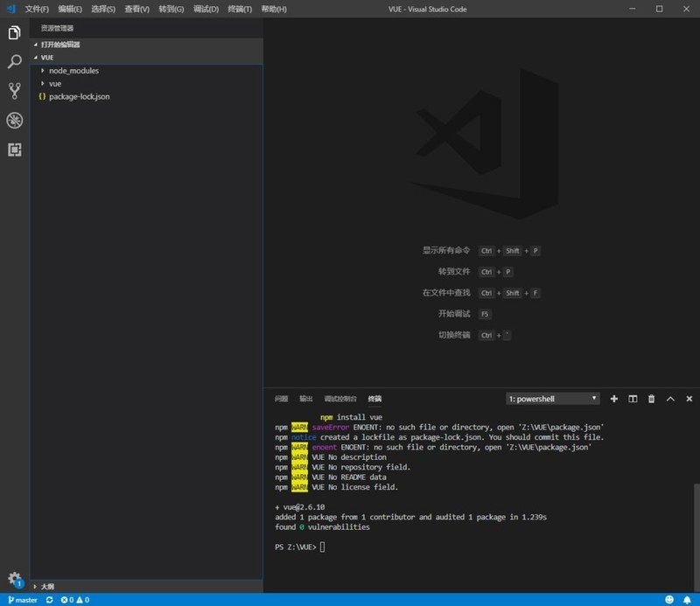Open the Run and Debug view
This screenshot has width=700, height=606.
click(14, 120)
